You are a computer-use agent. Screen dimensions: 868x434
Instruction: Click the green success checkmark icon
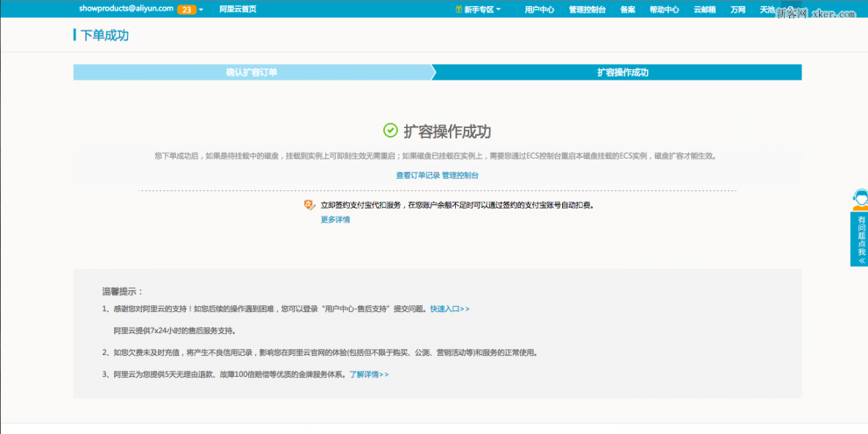coord(390,130)
